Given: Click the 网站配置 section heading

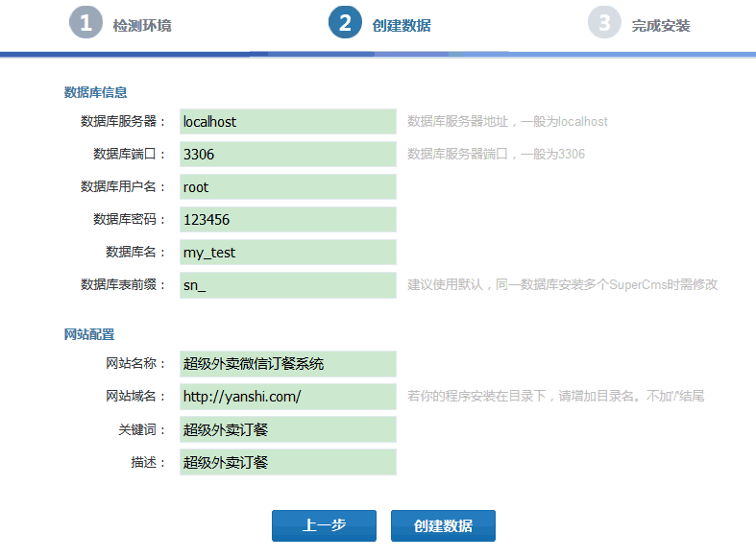Looking at the screenshot, I should (x=89, y=335).
